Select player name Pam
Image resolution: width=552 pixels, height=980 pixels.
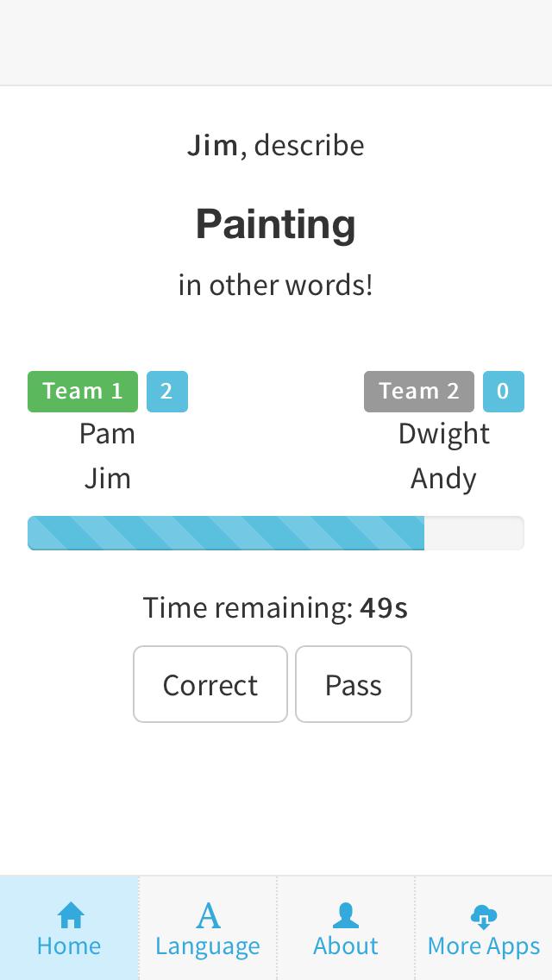coord(108,433)
